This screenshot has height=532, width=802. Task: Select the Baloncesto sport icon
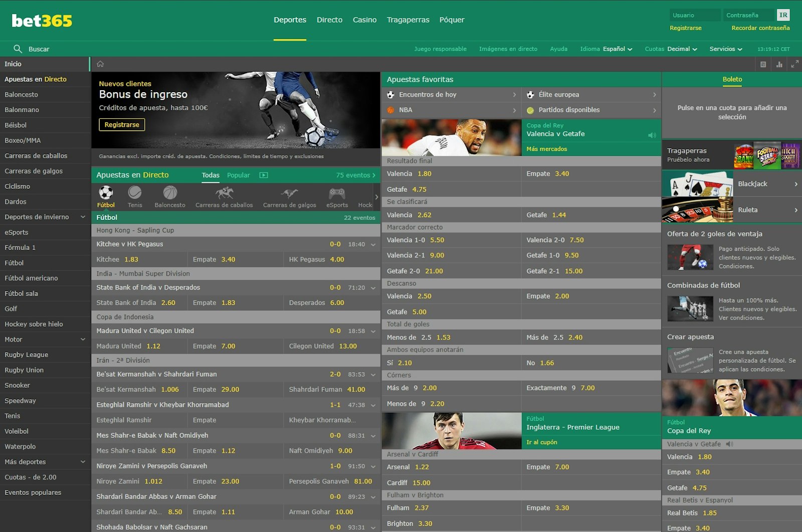pyautogui.click(x=170, y=193)
